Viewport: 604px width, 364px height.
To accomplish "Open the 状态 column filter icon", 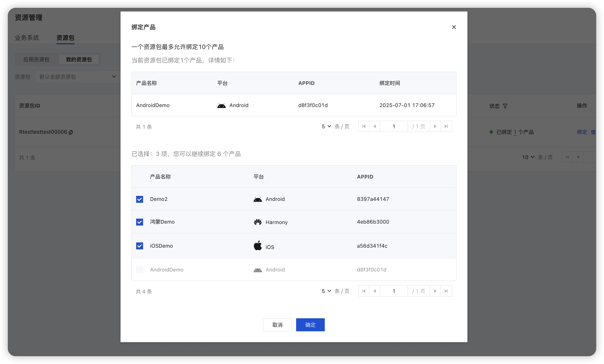I will point(505,106).
